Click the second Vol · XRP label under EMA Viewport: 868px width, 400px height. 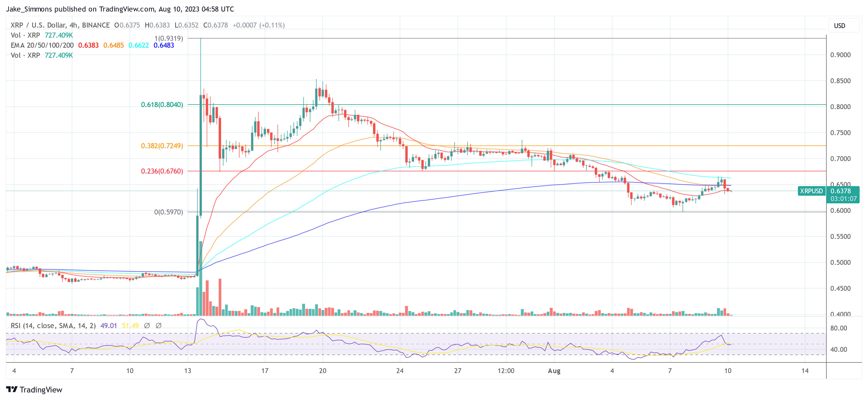[25, 56]
